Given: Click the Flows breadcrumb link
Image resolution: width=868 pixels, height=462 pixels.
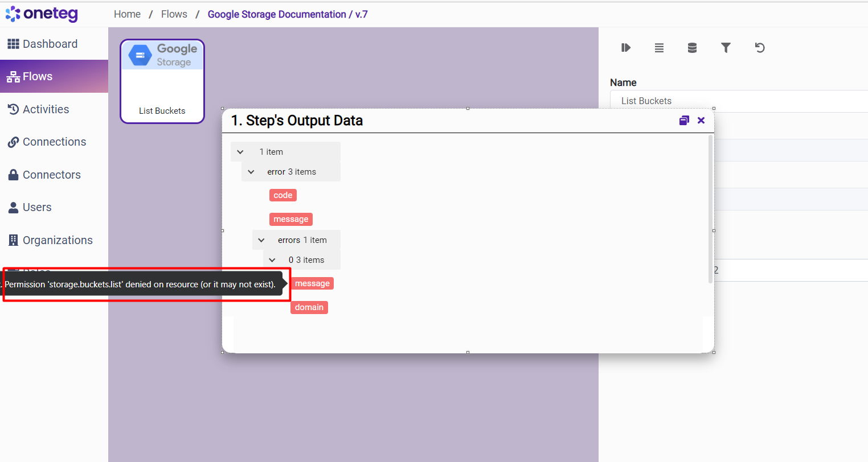Looking at the screenshot, I should [x=174, y=14].
